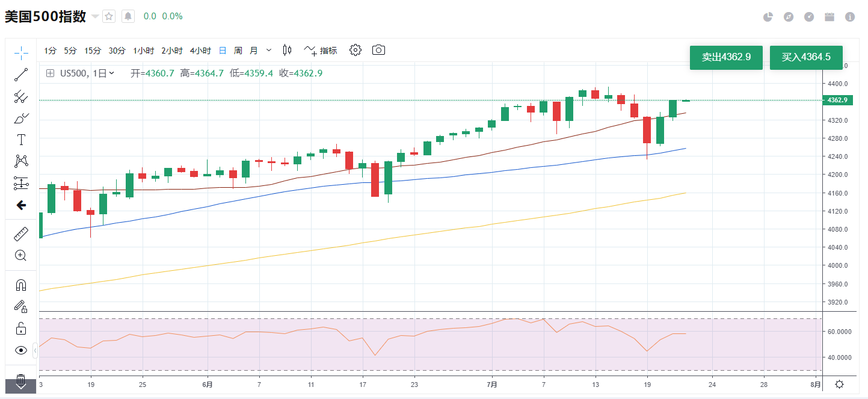Open the calendar icon at top right
The height and width of the screenshot is (399, 868).
tap(830, 17)
